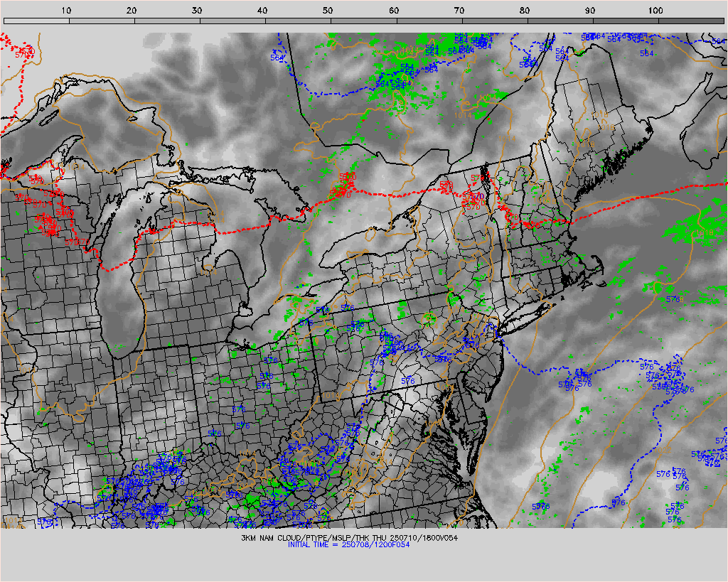Image resolution: width=728 pixels, height=582 pixels.
Task: Click the '3KM NAM CLOUD/PTYPE/MSLP/THK' title line
Action: click(349, 538)
